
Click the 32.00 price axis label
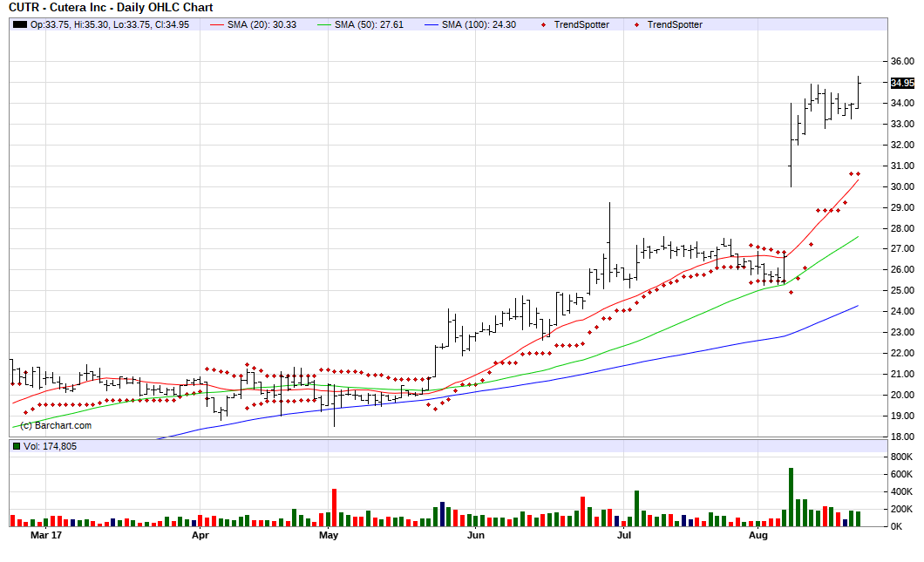[x=902, y=145]
